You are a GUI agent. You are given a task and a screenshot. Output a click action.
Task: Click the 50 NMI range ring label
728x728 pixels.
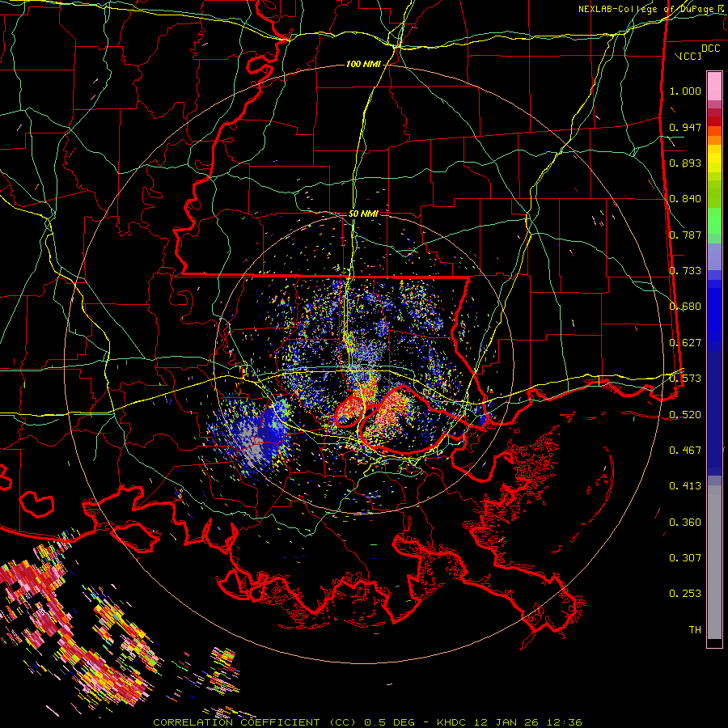tap(363, 214)
